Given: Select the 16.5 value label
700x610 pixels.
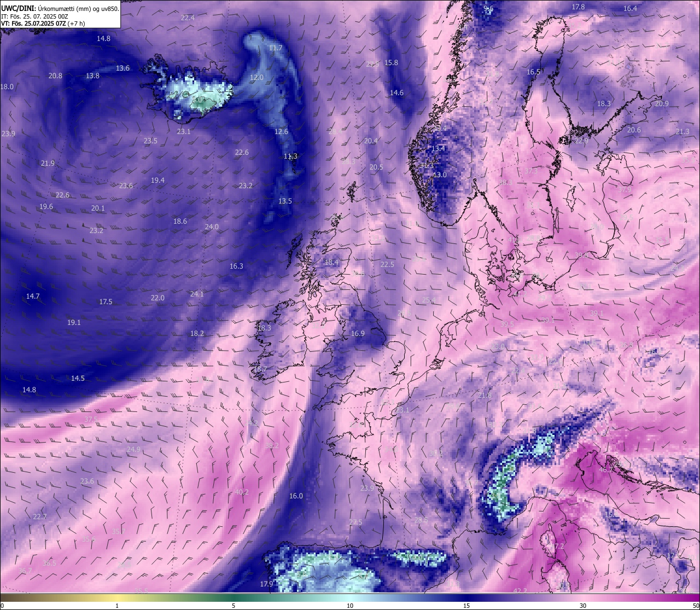Looking at the screenshot, I should 533,72.
